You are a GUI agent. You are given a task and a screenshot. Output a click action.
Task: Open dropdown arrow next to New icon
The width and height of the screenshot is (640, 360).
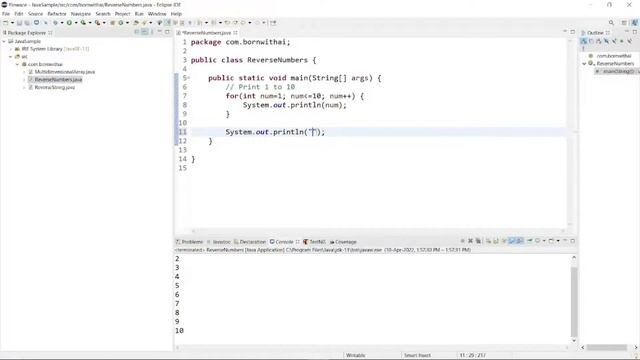(x=12, y=23)
